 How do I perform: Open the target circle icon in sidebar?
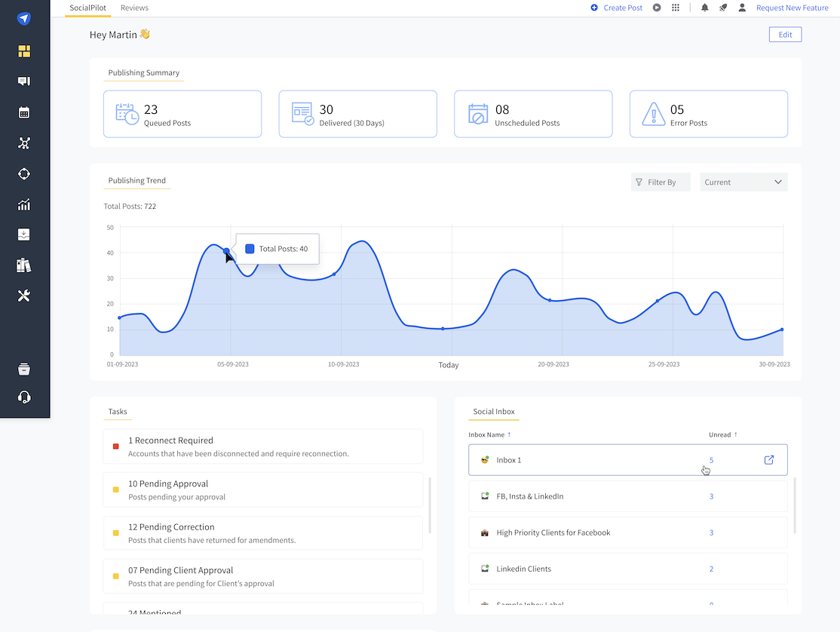click(24, 174)
